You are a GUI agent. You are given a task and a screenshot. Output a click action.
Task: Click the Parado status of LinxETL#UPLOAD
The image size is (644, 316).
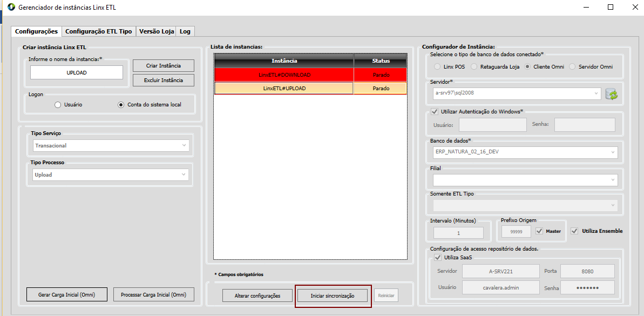[381, 89]
